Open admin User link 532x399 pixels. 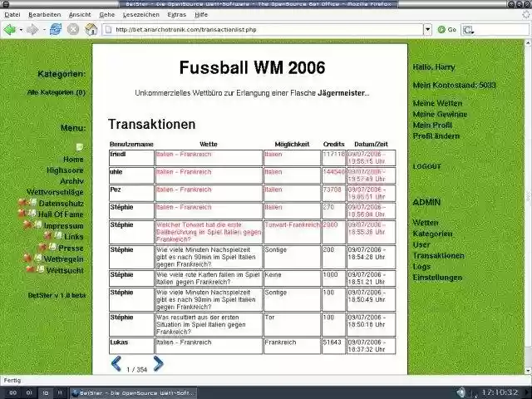(x=421, y=244)
